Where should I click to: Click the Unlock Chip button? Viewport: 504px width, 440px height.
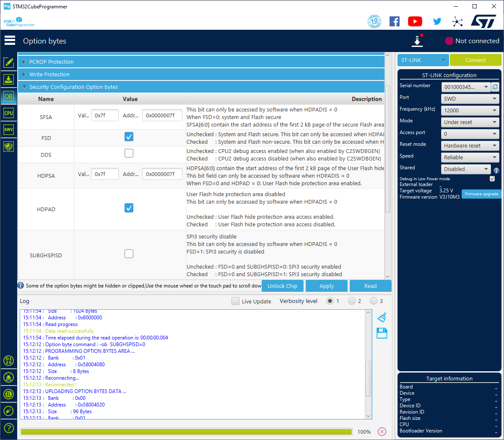click(x=282, y=286)
